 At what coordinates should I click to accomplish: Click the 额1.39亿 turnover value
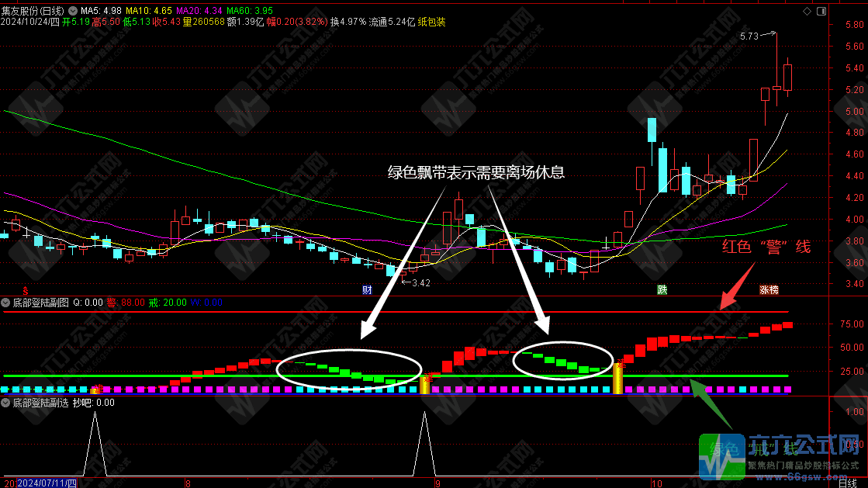pos(246,22)
